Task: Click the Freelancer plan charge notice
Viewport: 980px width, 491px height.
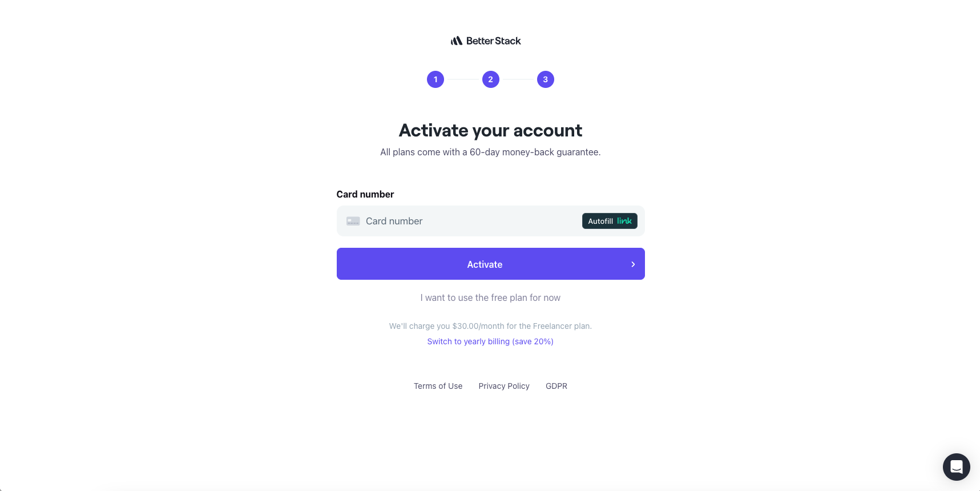Action: click(490, 326)
